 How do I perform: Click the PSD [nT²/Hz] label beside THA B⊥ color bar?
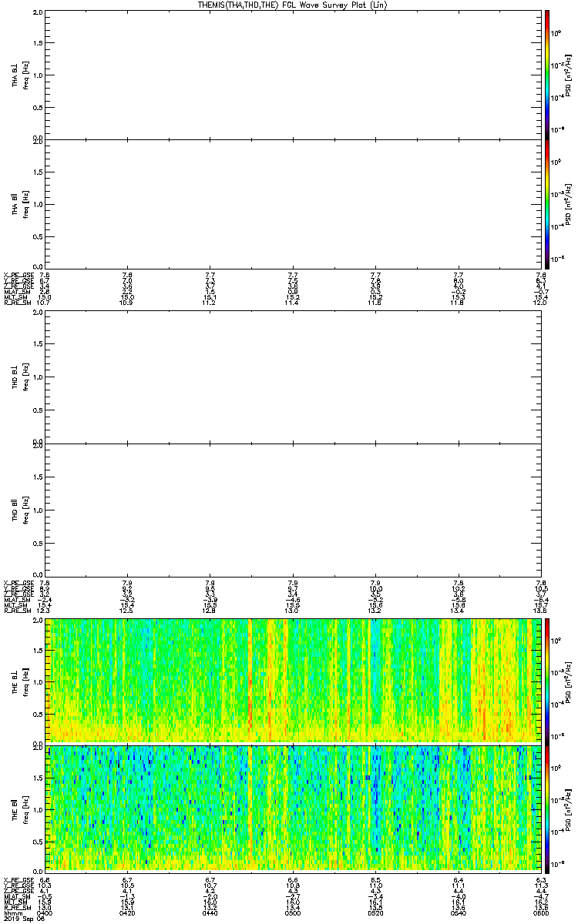568,74
